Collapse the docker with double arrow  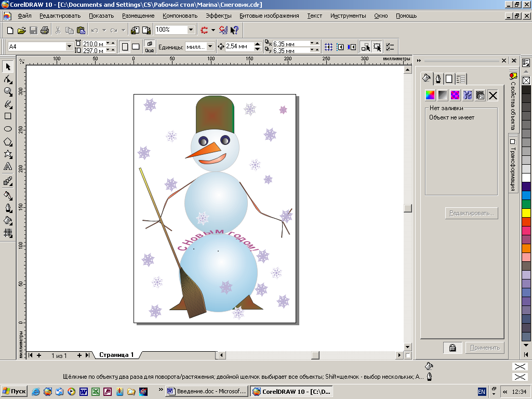(419, 60)
